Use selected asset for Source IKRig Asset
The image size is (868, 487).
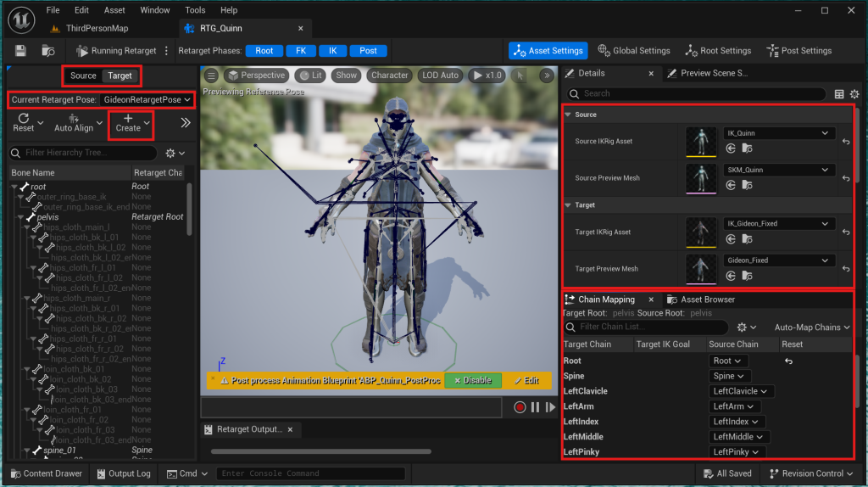pos(731,148)
